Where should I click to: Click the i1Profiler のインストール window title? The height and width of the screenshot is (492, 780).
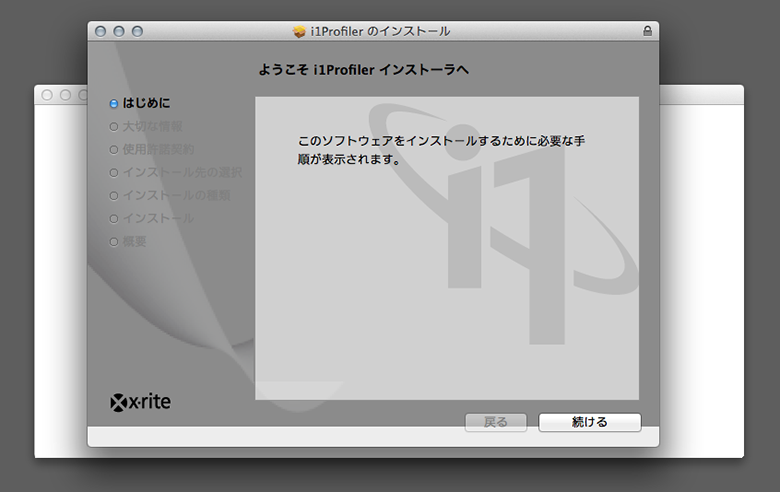379,31
